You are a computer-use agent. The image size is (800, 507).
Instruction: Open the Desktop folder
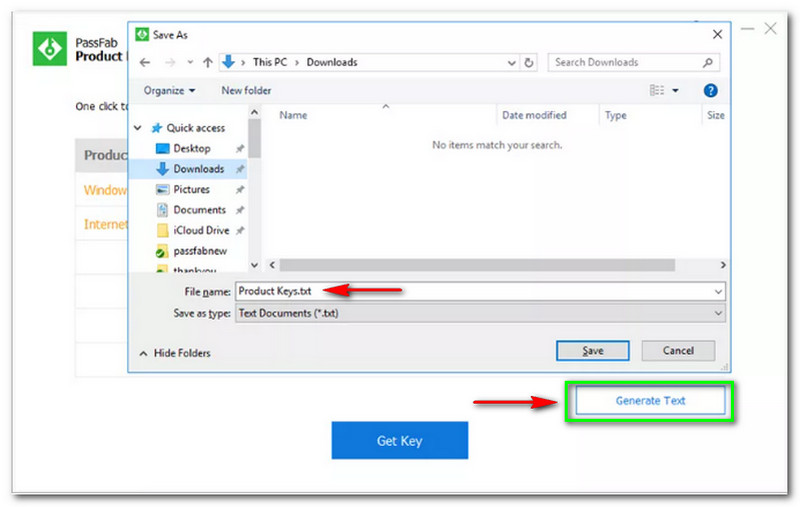point(191,148)
